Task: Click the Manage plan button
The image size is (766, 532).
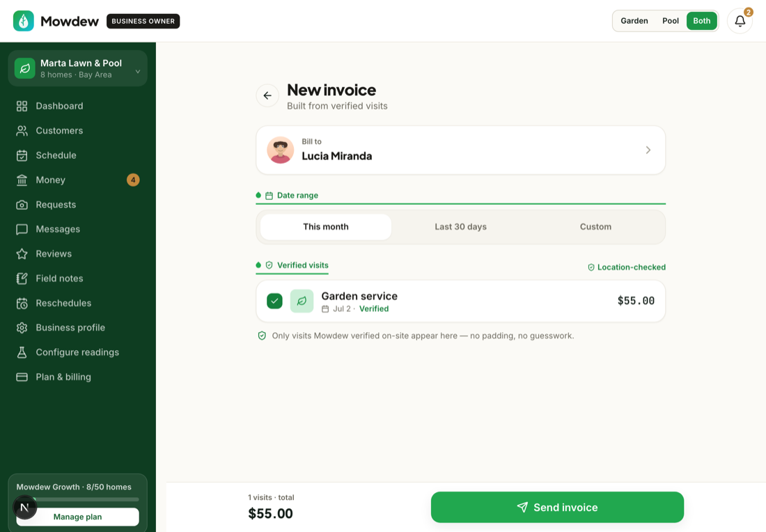Action: pyautogui.click(x=78, y=517)
